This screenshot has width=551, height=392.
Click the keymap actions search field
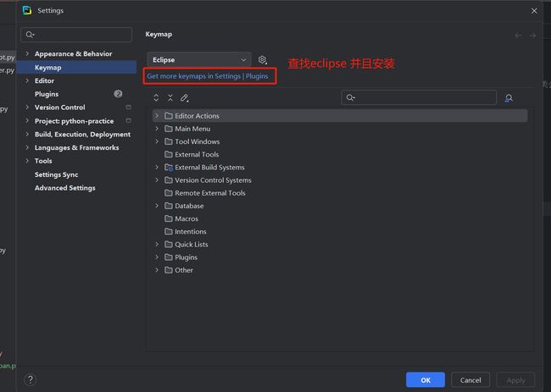click(419, 97)
